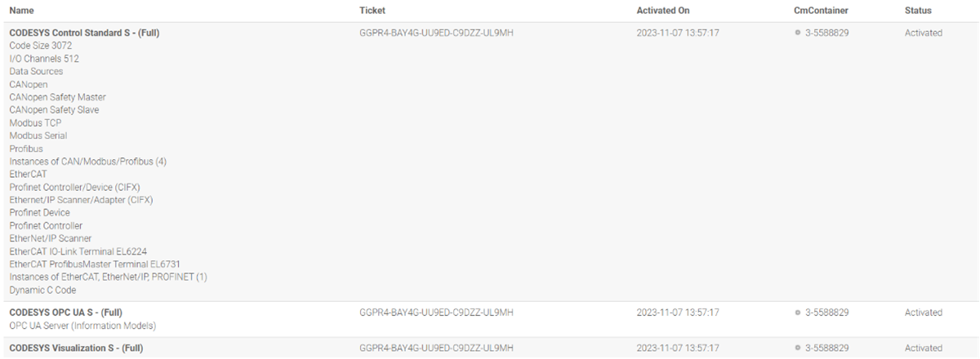Click container number 3-5588829 in the Visualization S row
The width and height of the screenshot is (980, 359).
click(x=827, y=348)
